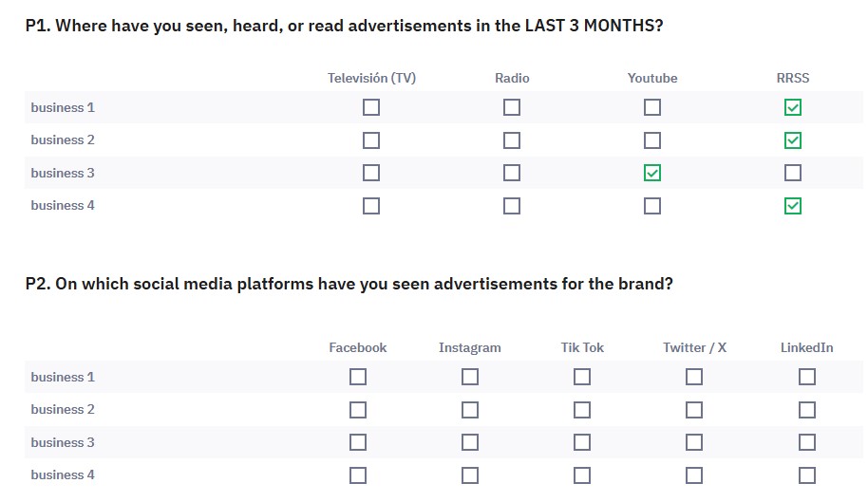Screen dimensions: 868x502
Task: Uncheck RRSS for business 2
Action: 793,140
